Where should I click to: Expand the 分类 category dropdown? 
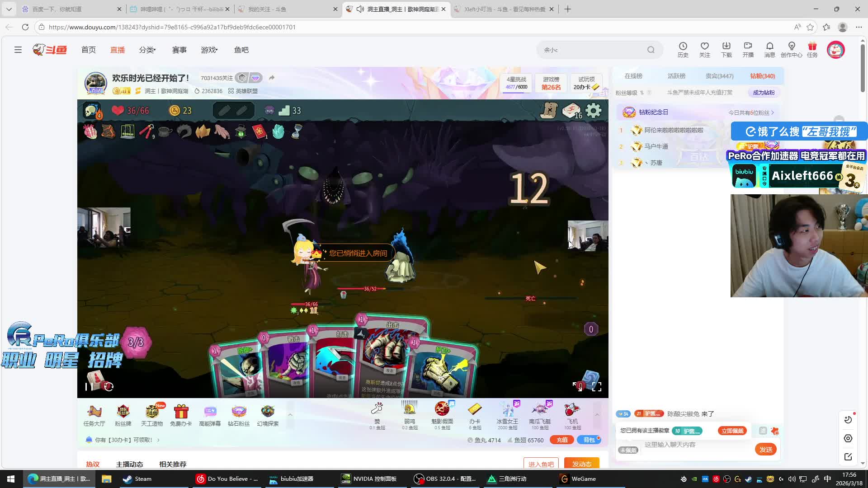pyautogui.click(x=147, y=50)
